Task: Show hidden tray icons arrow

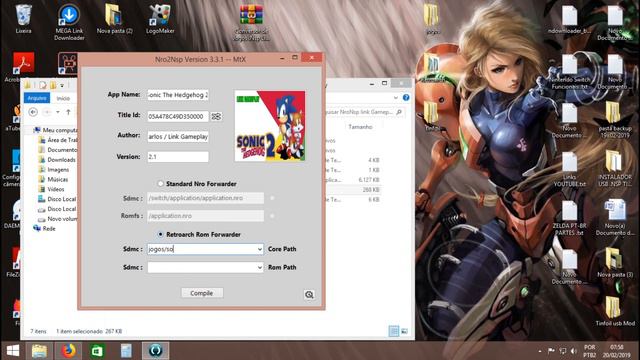Action: [x=540, y=351]
